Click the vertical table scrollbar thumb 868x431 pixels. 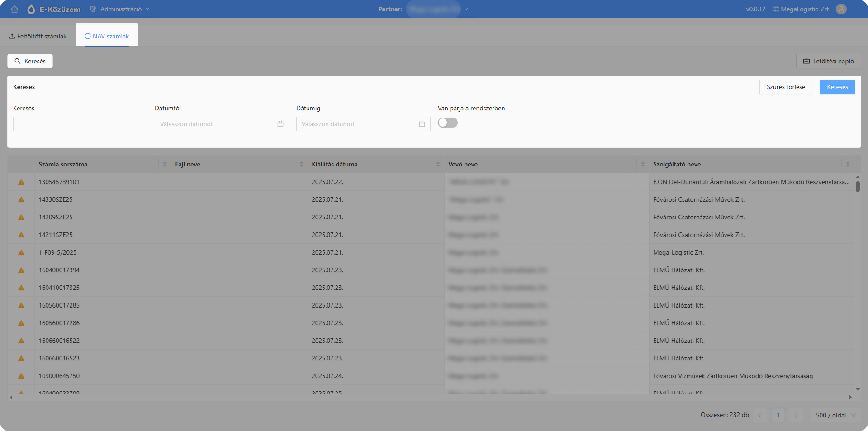[858, 187]
